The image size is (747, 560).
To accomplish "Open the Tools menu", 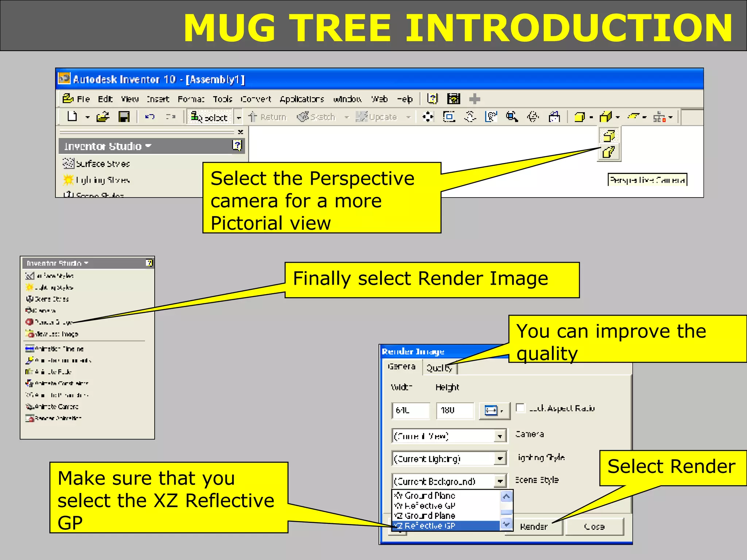I will pyautogui.click(x=222, y=99).
